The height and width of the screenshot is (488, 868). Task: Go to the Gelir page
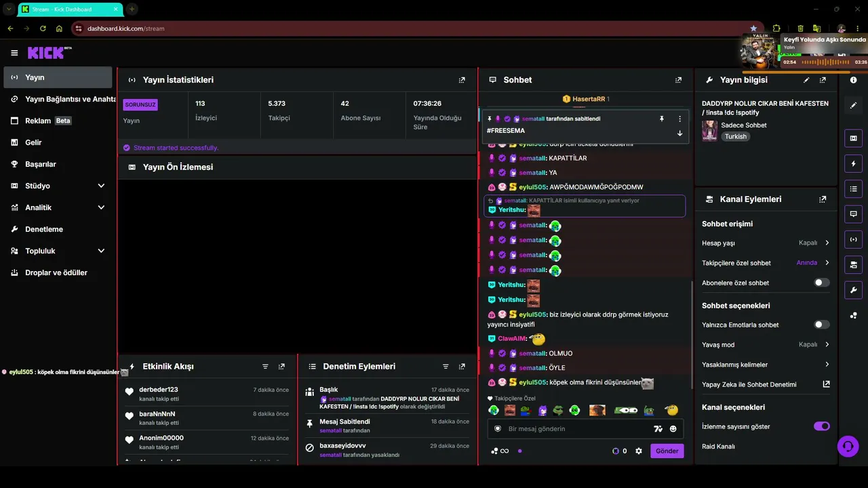point(58,142)
